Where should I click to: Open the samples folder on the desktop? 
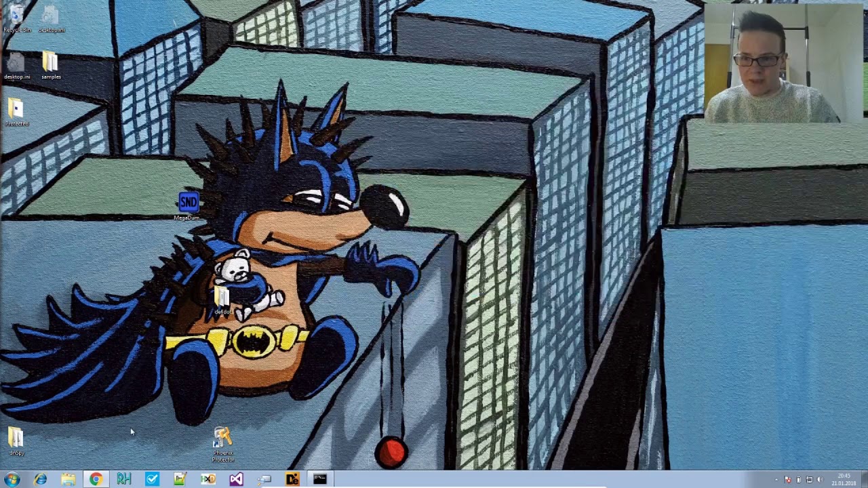pos(51,65)
